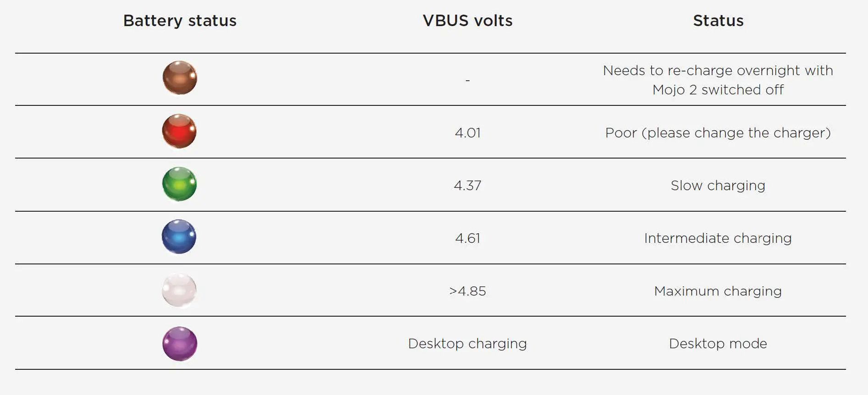The height and width of the screenshot is (395, 868).
Task: Click the VBUS volts column header
Action: pyautogui.click(x=467, y=21)
